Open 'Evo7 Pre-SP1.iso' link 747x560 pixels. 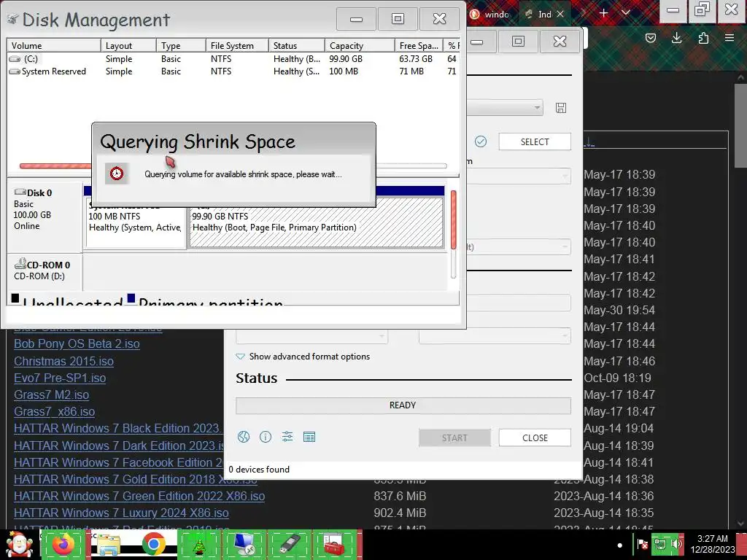point(60,378)
